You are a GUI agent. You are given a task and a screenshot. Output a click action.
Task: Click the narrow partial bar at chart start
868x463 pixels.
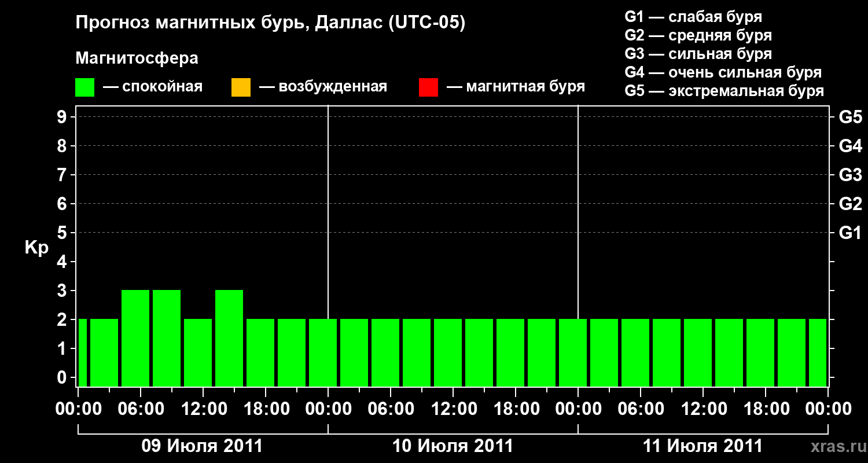coord(82,352)
